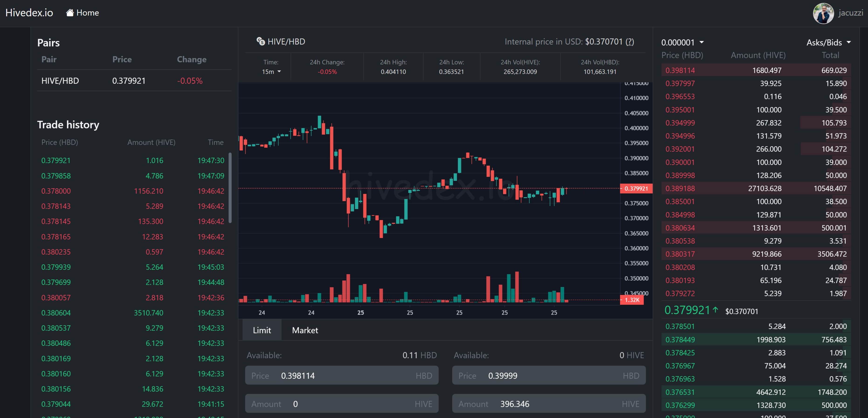
Task: Select bid order at 0.378425
Action: pyautogui.click(x=756, y=353)
